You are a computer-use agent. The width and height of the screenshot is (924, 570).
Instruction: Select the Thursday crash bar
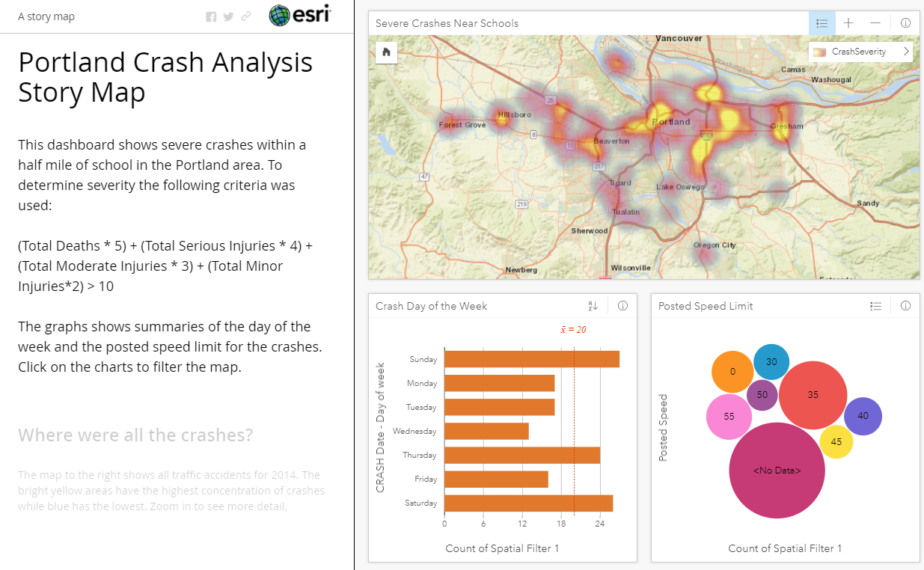(x=522, y=455)
